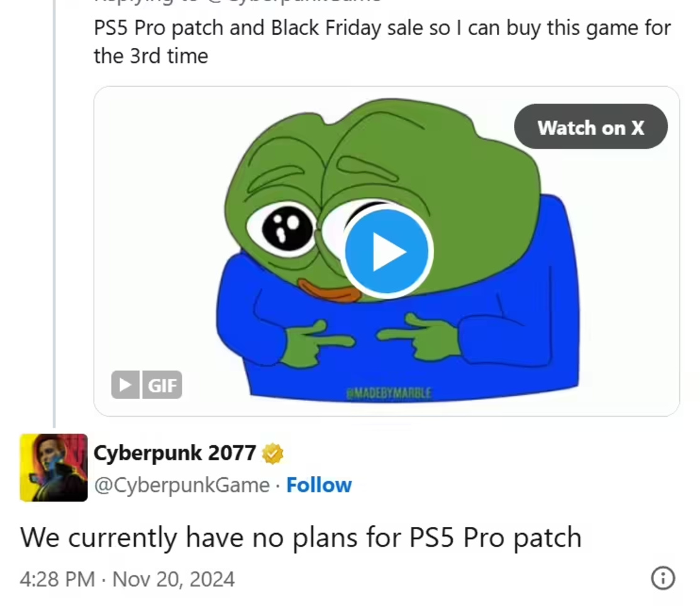The height and width of the screenshot is (606, 700).
Task: Open the 4:28 PM Nov 20, 2024 timestamp
Action: [127, 579]
